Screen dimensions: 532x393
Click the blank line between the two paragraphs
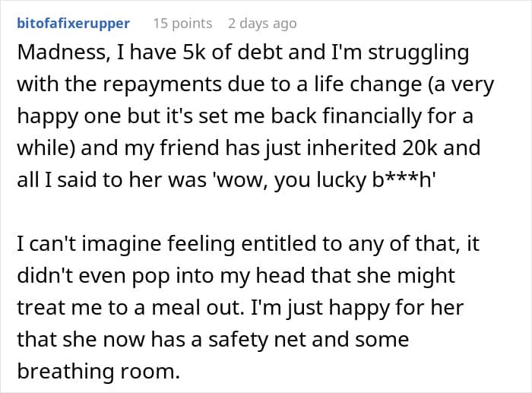point(266,211)
